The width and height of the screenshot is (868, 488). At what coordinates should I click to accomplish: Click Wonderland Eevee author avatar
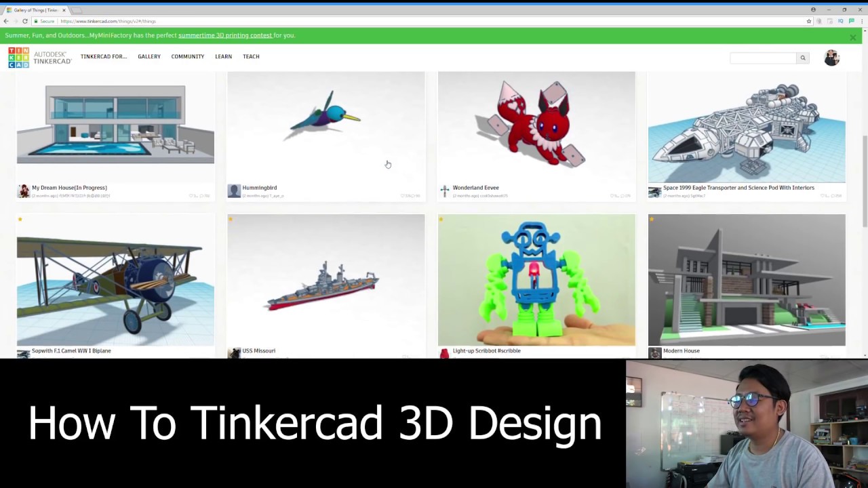(444, 191)
